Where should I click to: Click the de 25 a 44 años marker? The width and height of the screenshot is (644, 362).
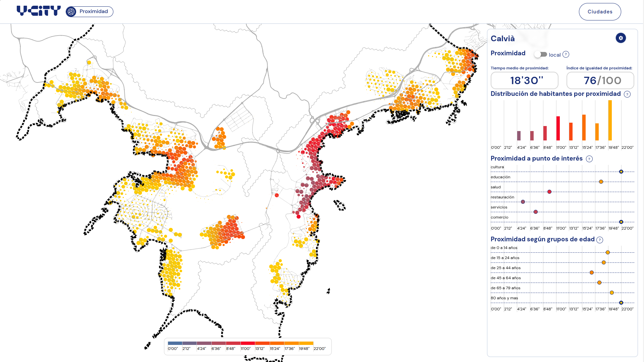pos(592,273)
